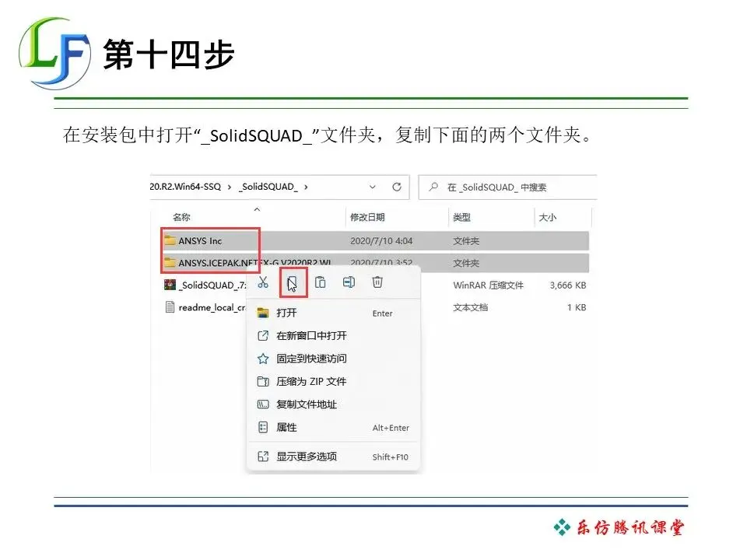Click the 文件夹 type cell of ANSYS Inc
Viewport: 747px width, 560px height.
[466, 241]
